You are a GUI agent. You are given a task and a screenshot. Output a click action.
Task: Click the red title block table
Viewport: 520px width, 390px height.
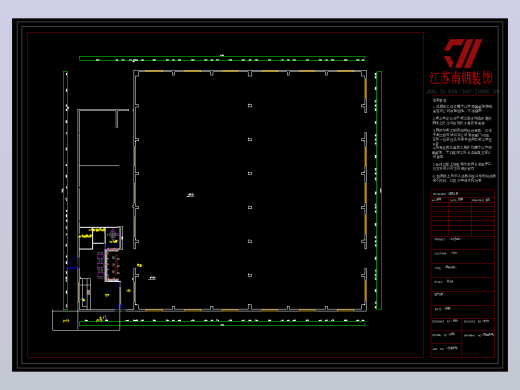pyautogui.click(x=462, y=273)
